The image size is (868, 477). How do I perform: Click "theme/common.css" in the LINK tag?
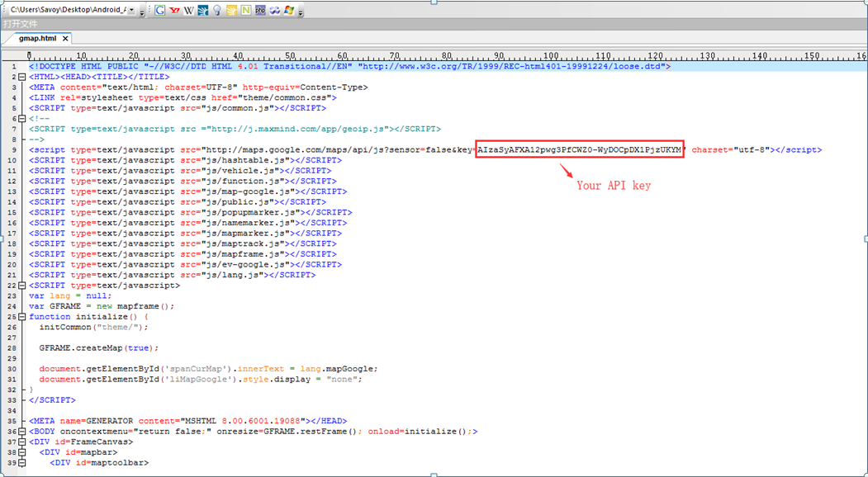point(287,98)
